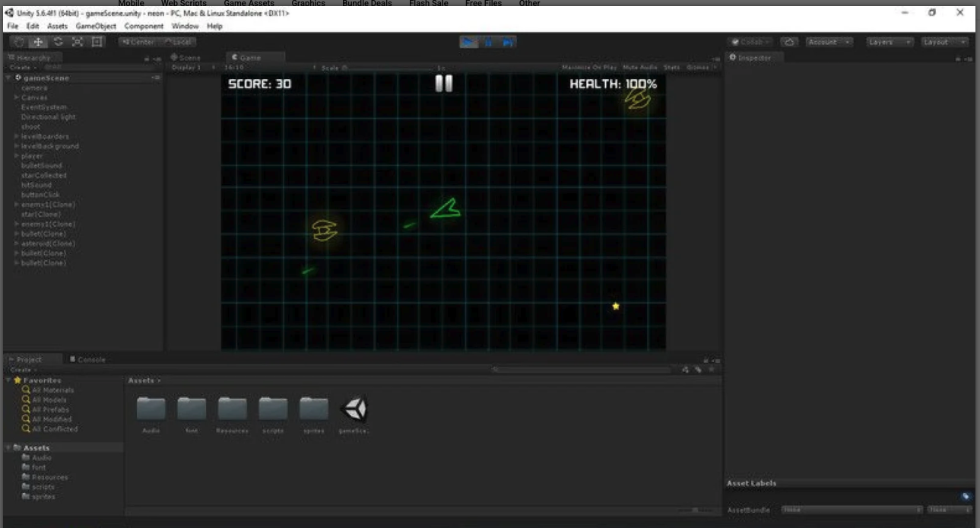Click the Play button to stop play mode
The width and height of the screenshot is (980, 528).
[469, 42]
